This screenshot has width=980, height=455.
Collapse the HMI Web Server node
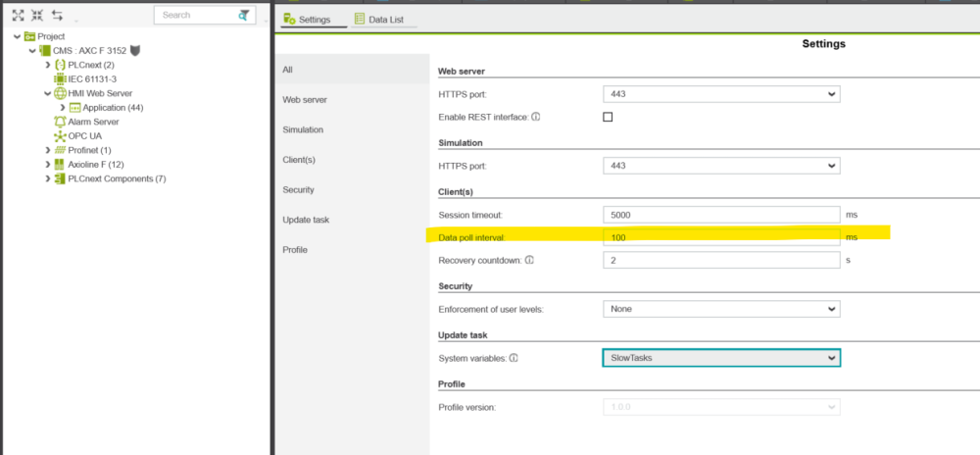[47, 93]
